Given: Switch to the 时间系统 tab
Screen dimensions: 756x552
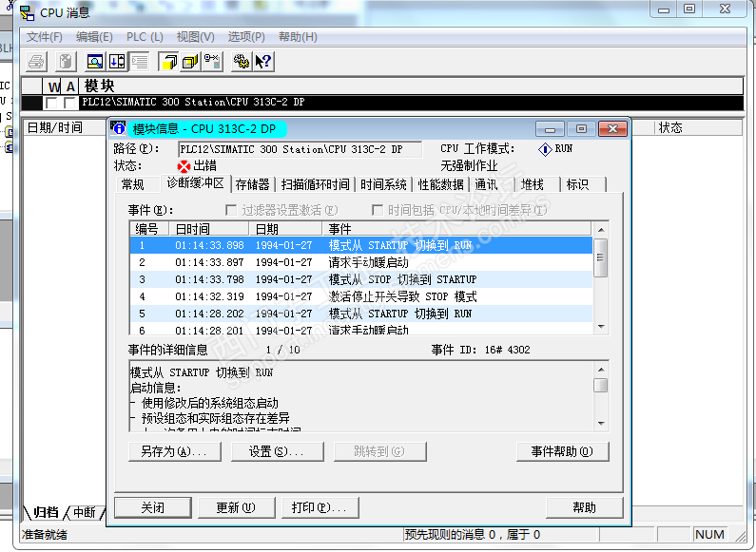Looking at the screenshot, I should coord(384,184).
